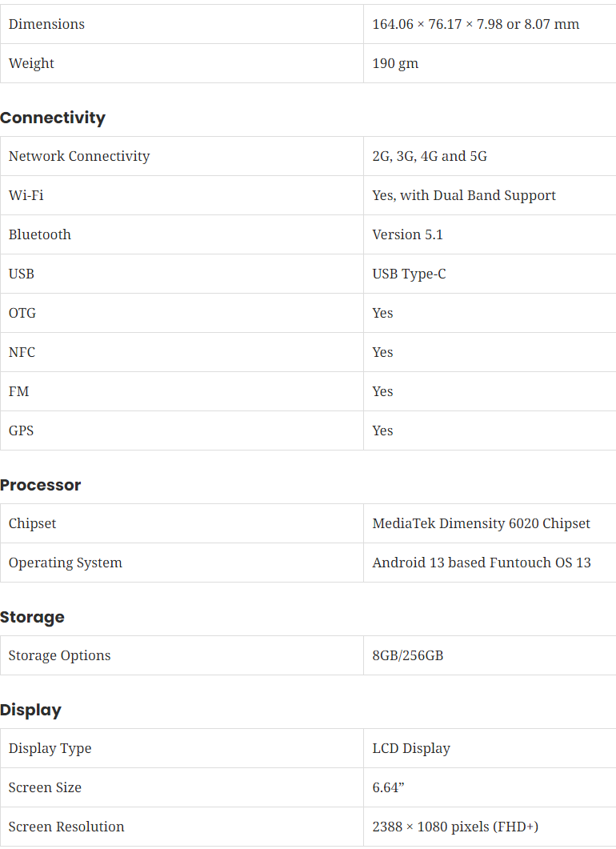
Task: Click the Android 13 based Funtouch OS value
Action: [x=481, y=563]
